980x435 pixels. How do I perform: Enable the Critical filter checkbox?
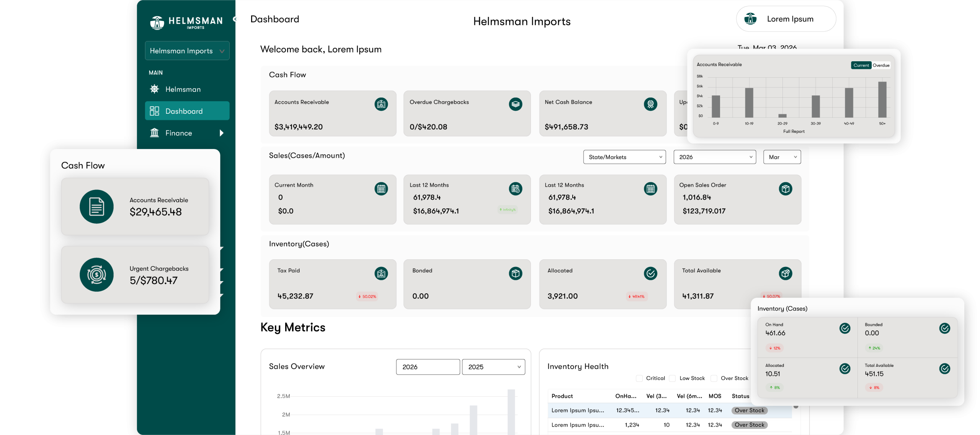point(639,378)
